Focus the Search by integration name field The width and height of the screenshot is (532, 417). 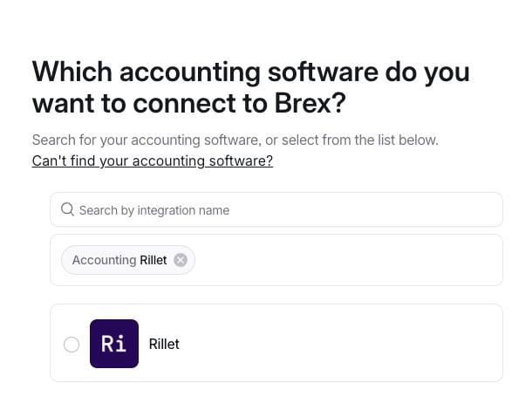point(279,210)
